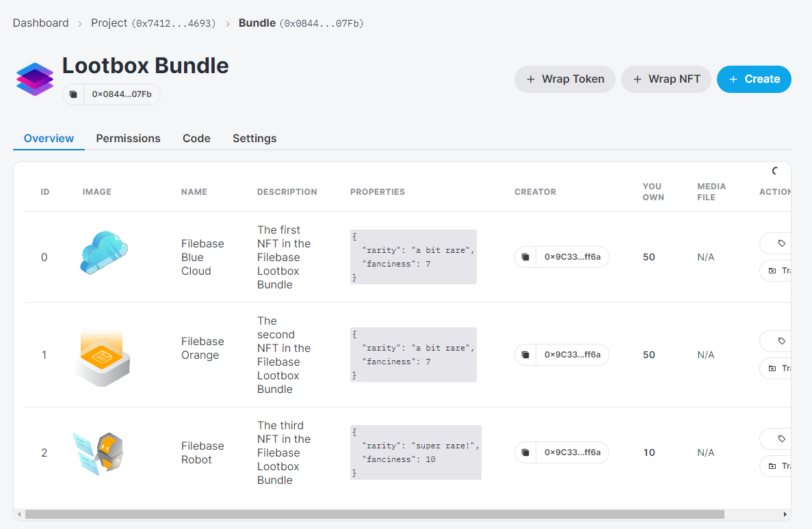
Task: Copy creator address for Filebase Robot
Action: point(525,452)
